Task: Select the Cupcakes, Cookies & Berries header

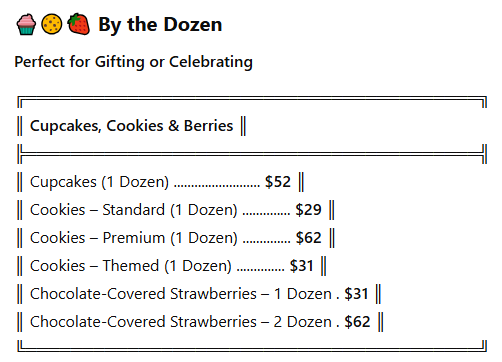Action: 132,126
